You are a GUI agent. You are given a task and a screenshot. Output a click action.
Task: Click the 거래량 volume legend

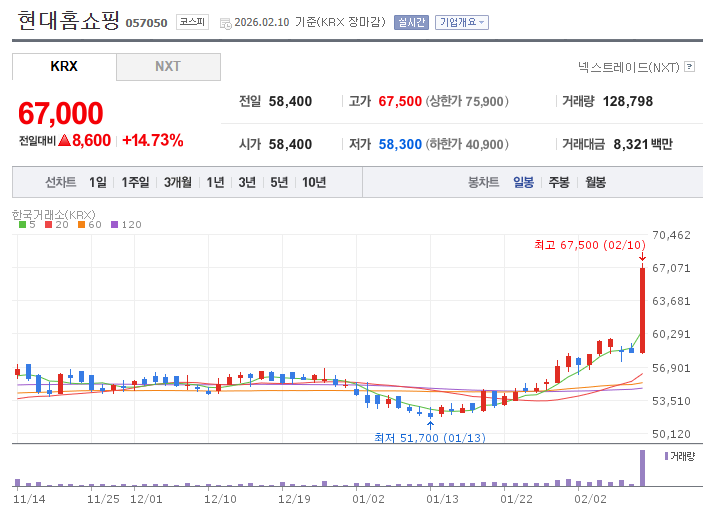tap(680, 456)
